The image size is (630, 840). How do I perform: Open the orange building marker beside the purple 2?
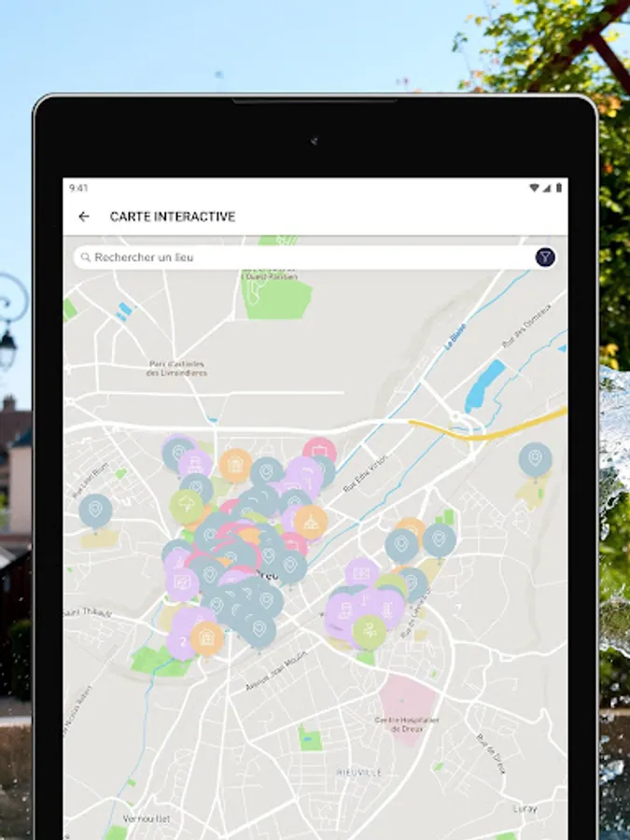206,638
